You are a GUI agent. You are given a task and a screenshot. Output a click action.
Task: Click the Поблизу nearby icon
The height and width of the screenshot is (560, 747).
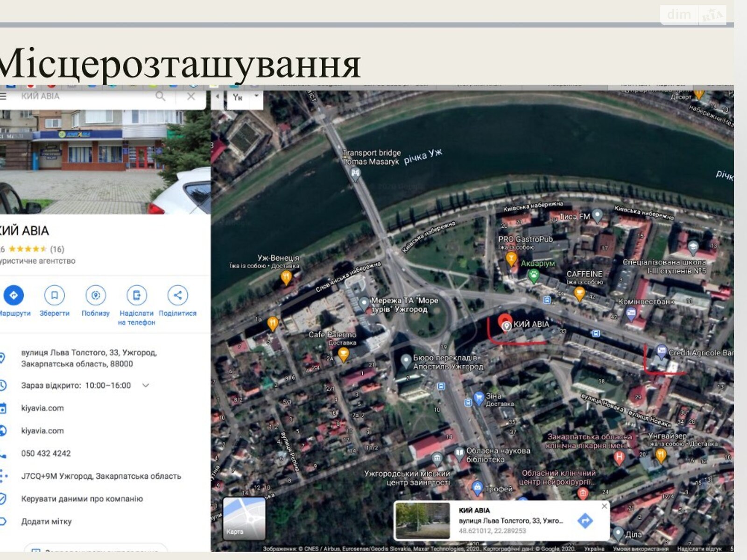(x=96, y=295)
